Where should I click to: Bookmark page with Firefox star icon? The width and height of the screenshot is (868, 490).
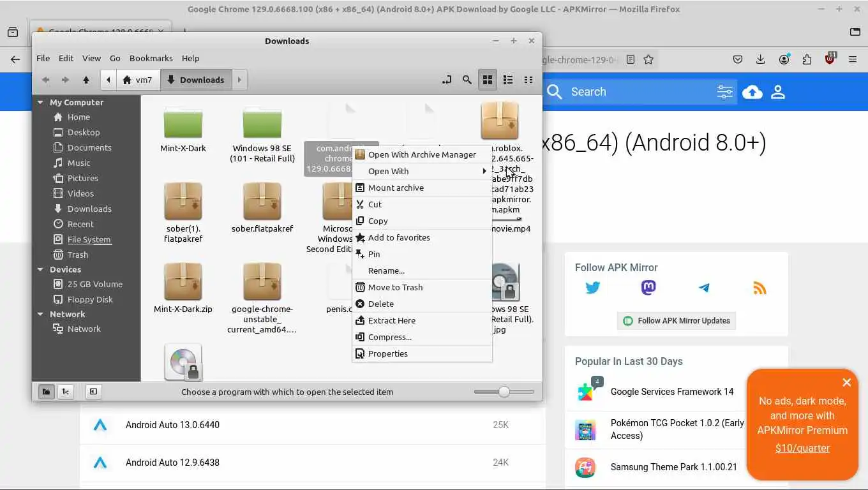pos(648,59)
